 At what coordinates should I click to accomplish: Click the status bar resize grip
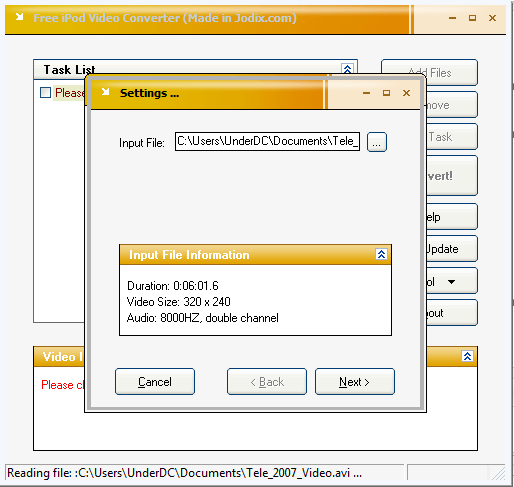(499, 473)
